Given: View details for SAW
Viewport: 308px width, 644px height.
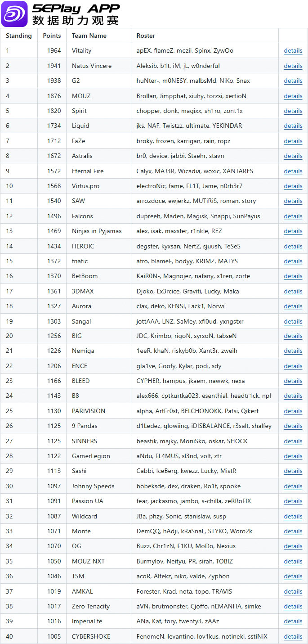Looking at the screenshot, I should [x=293, y=201].
